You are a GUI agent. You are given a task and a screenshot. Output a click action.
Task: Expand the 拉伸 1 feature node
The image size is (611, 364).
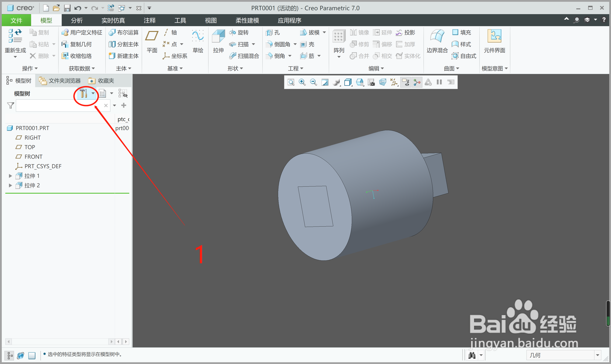tap(10, 176)
